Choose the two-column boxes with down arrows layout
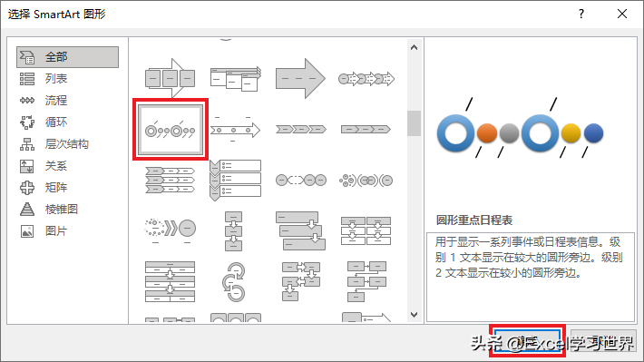Viewport: 644px width, 362px height. pos(366,231)
